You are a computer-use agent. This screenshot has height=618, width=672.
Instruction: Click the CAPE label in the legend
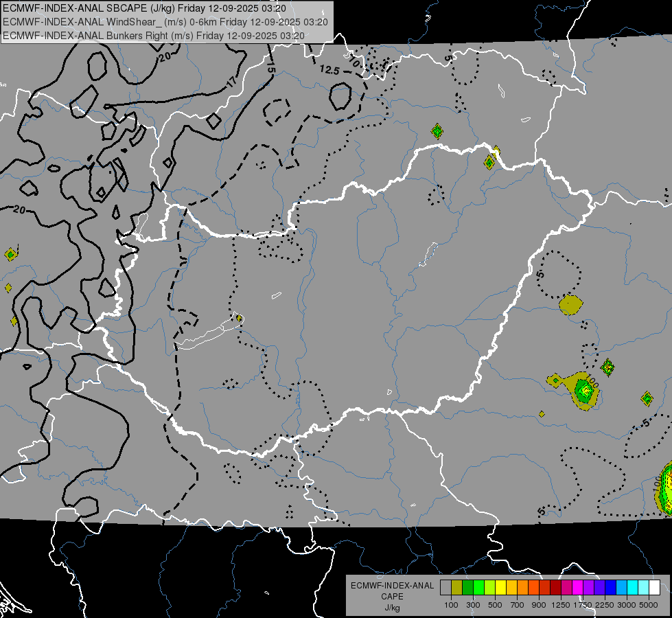392,597
